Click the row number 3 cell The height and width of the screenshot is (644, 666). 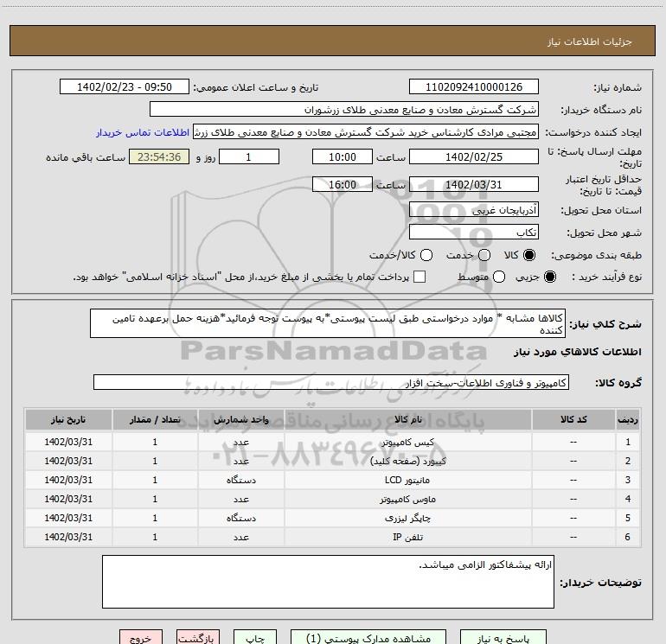[628, 480]
